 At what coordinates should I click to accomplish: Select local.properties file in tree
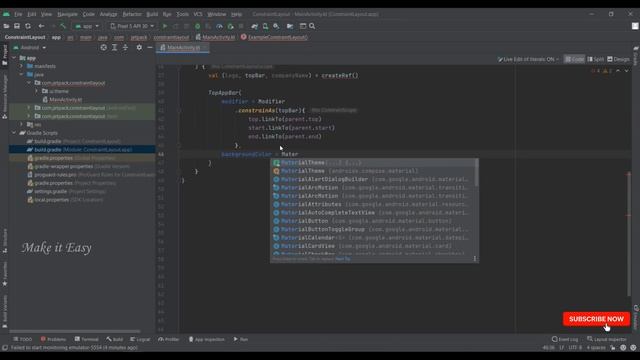(x=64, y=200)
